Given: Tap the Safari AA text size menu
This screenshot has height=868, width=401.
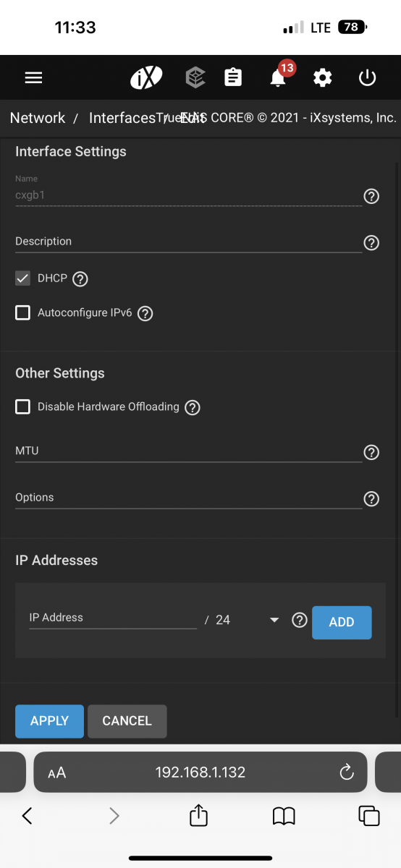Looking at the screenshot, I should click(57, 773).
